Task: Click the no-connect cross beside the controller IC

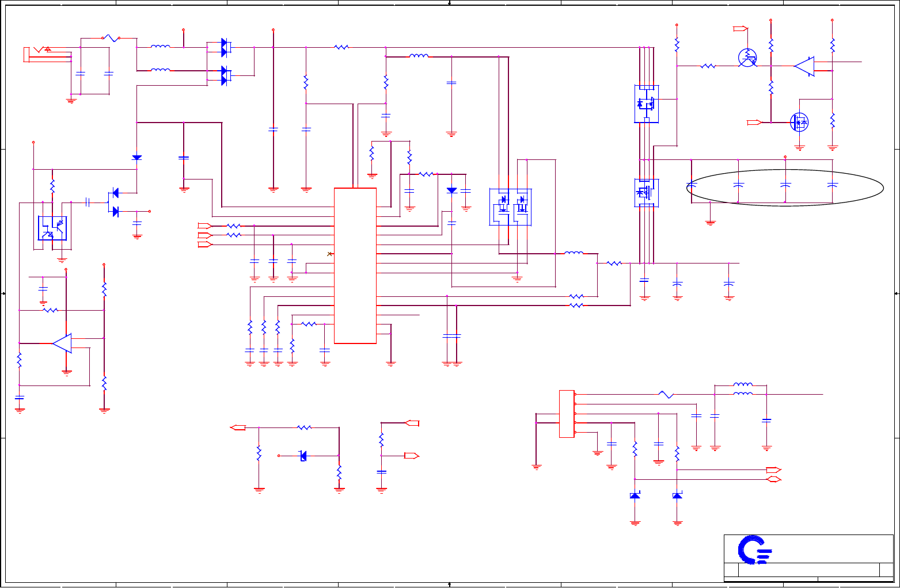Action: click(329, 254)
